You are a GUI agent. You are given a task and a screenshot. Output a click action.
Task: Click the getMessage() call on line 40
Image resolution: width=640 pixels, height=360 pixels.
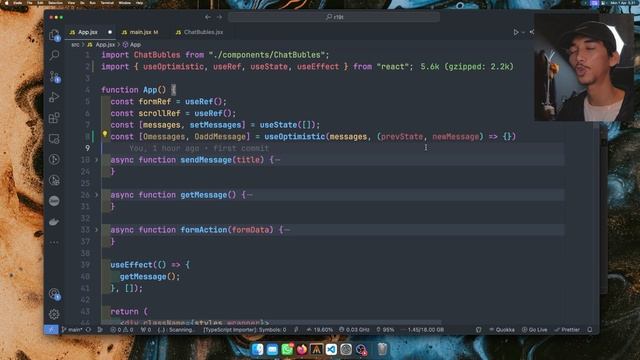point(150,277)
